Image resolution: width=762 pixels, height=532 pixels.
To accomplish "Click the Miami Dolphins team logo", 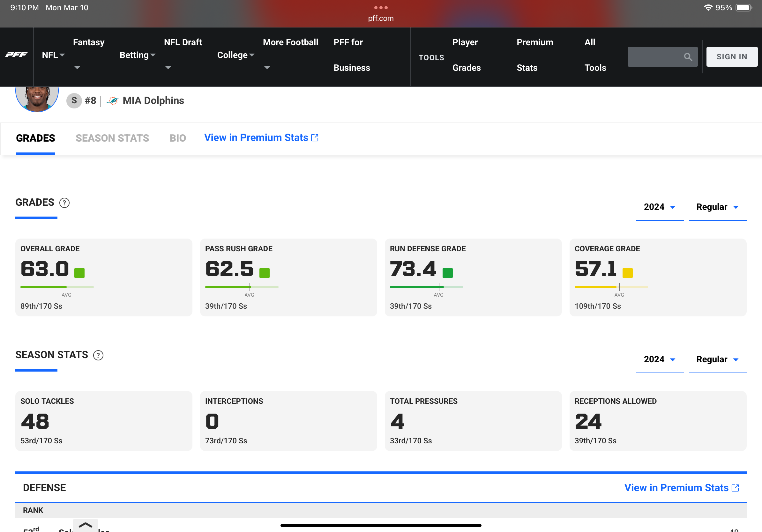I will pos(113,100).
